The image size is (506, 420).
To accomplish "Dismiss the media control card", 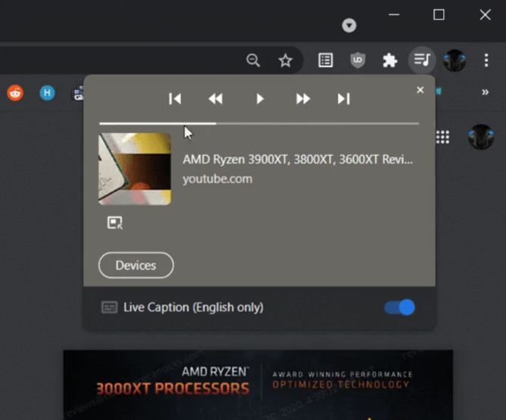I will click(x=420, y=90).
